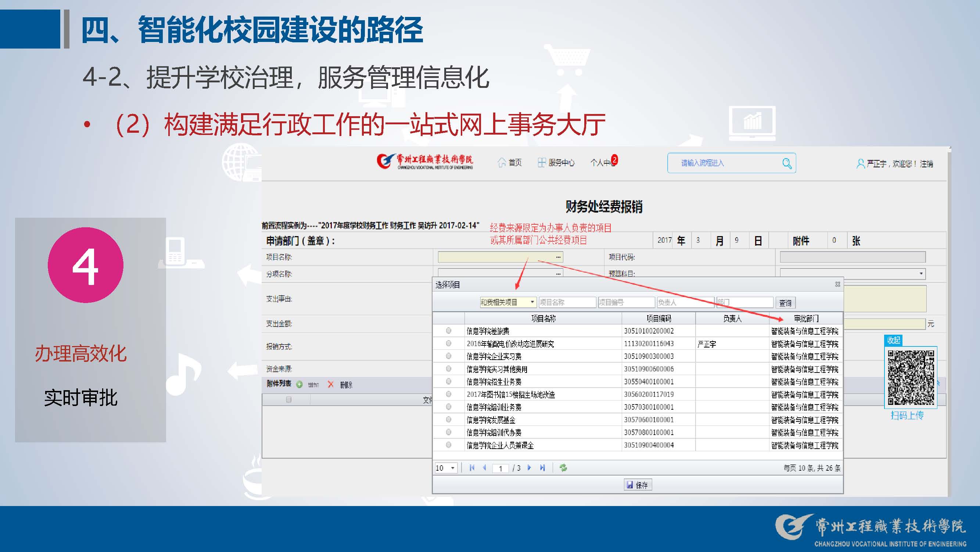Select radio for 信息学院差旅费 project
This screenshot has height=552, width=980.
449,331
